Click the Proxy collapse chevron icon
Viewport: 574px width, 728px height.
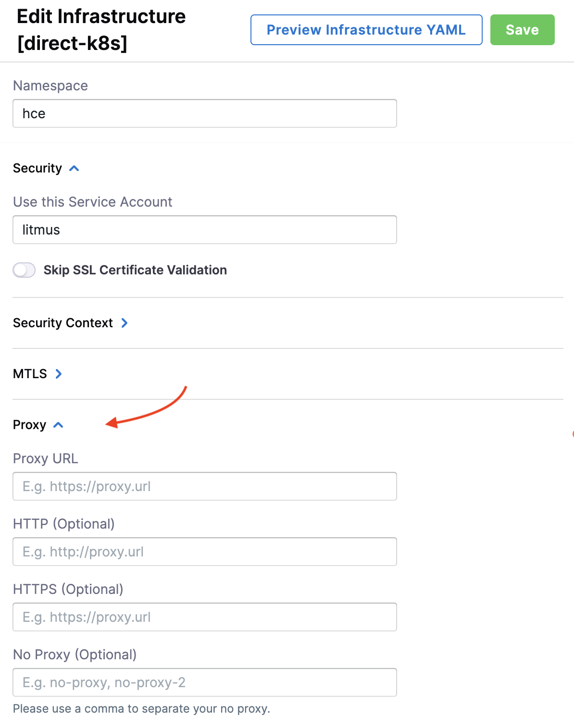pos(58,425)
